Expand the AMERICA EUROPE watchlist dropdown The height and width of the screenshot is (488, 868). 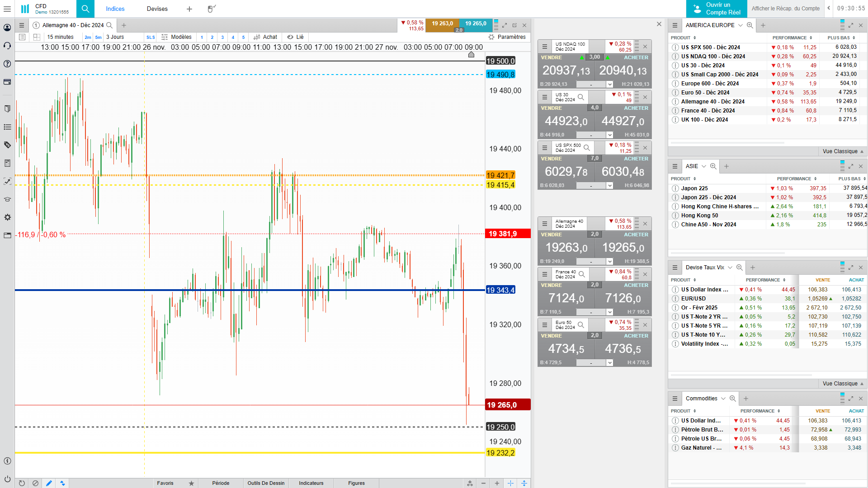pos(740,25)
